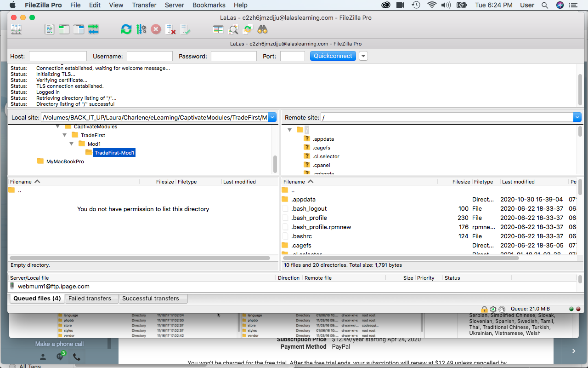588x368 pixels.
Task: Open Local site path dropdown
Action: [272, 117]
